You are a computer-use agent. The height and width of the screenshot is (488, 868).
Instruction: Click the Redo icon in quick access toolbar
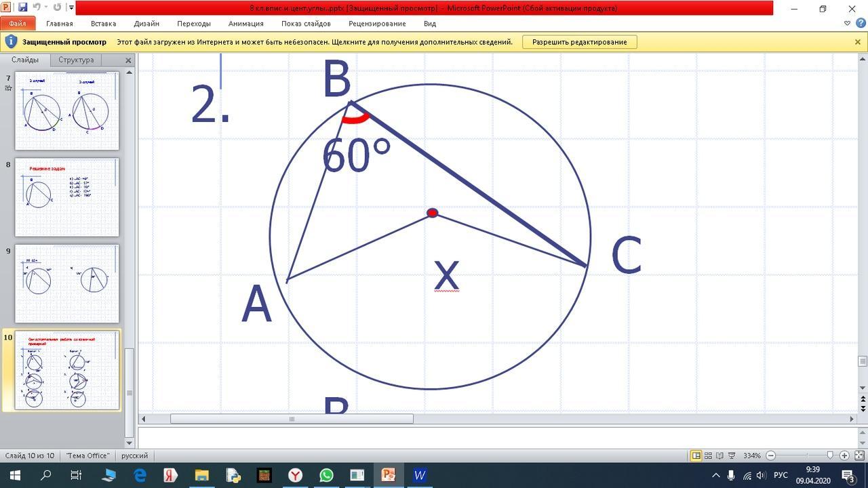tap(56, 7)
